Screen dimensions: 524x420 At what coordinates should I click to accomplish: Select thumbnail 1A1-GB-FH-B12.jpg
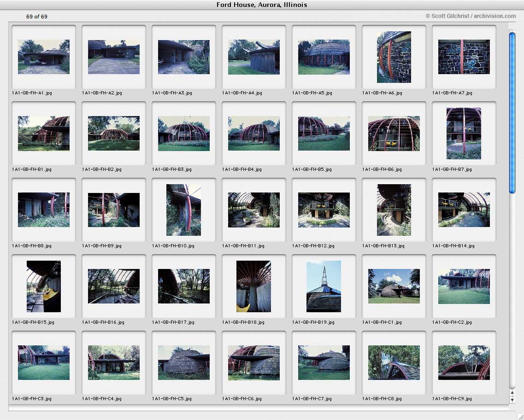point(324,210)
